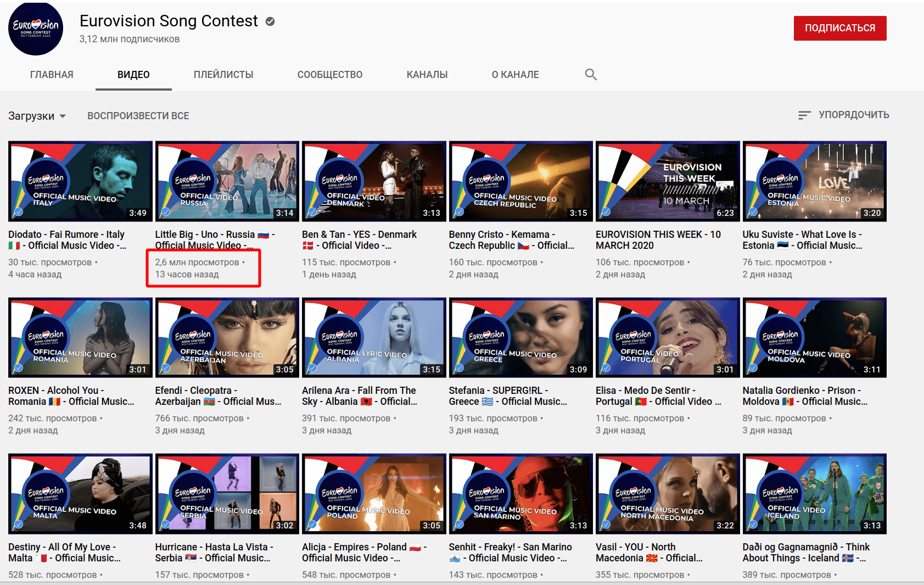
Task: Click the ПОДПИСАТЬСЯ subscribe button
Action: point(839,28)
